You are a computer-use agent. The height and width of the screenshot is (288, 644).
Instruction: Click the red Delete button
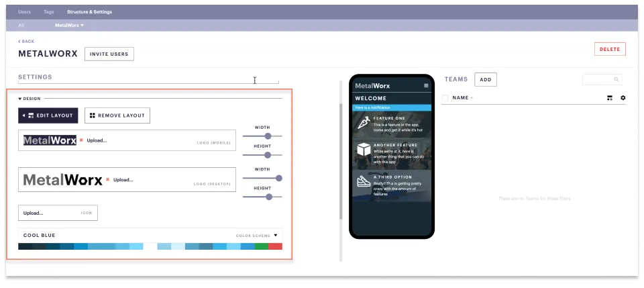pos(610,49)
